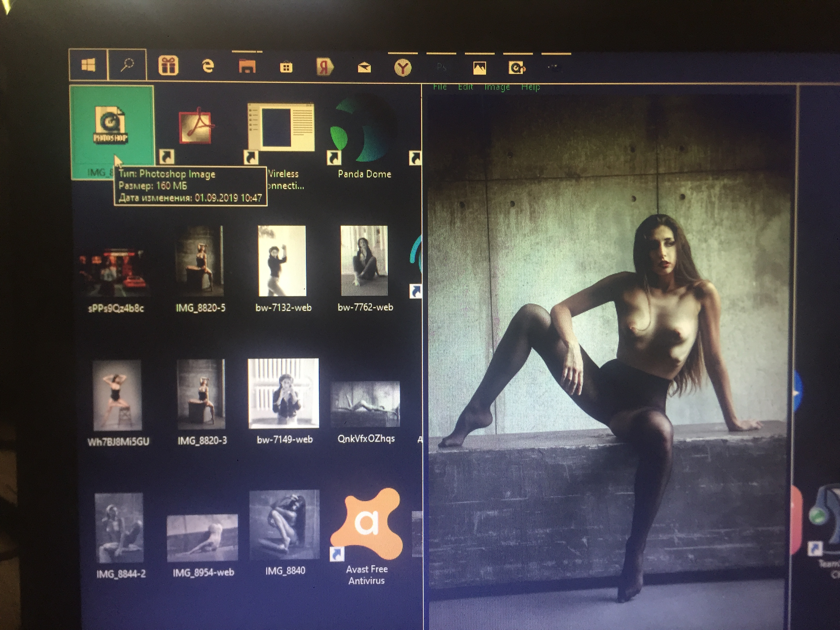Viewport: 840px width, 630px height.
Task: Launch Microsoft Store from the taskbar
Action: [x=286, y=68]
